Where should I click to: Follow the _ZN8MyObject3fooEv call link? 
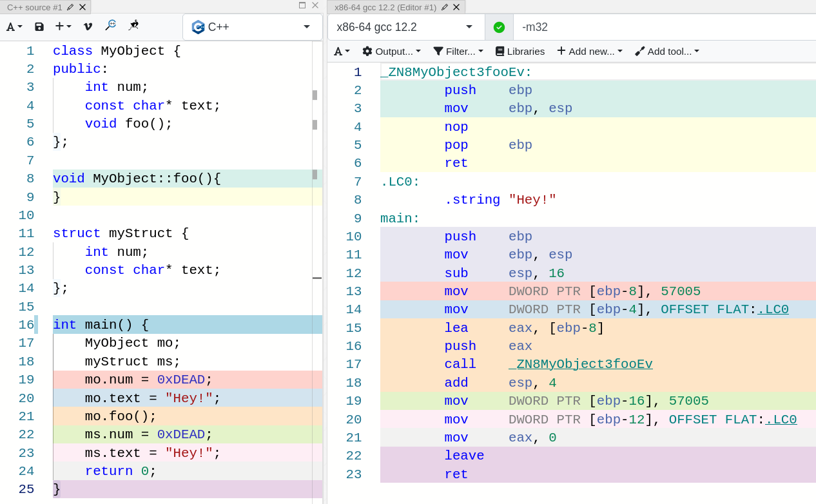pos(580,363)
